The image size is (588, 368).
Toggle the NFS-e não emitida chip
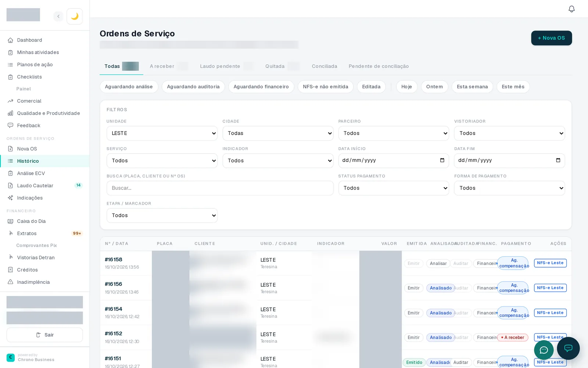tap(326, 87)
